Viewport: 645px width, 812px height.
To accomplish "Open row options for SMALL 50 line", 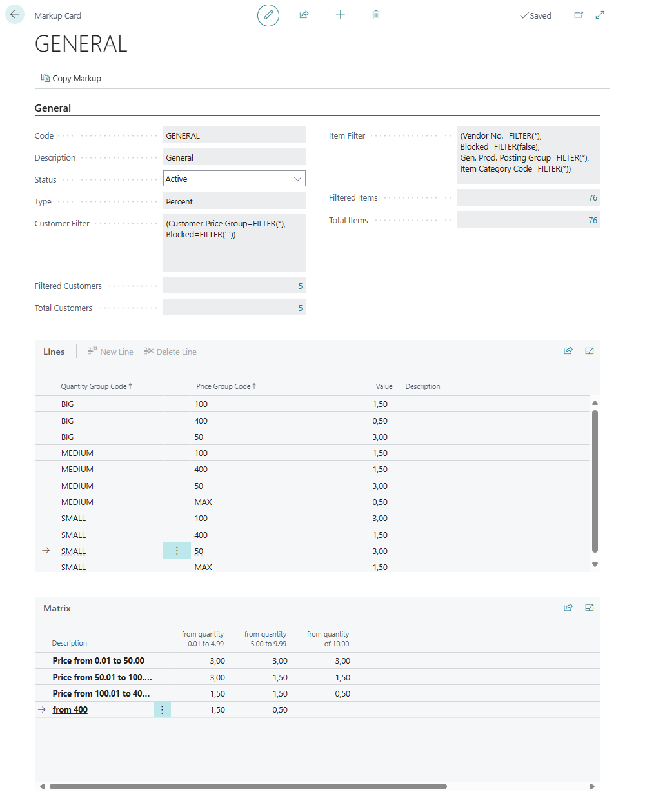I will tap(177, 551).
